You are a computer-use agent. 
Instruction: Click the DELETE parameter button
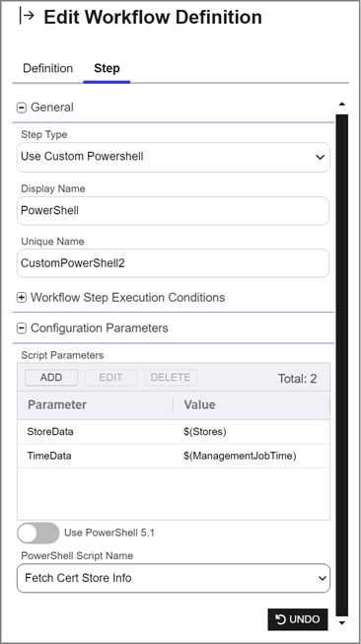click(171, 378)
